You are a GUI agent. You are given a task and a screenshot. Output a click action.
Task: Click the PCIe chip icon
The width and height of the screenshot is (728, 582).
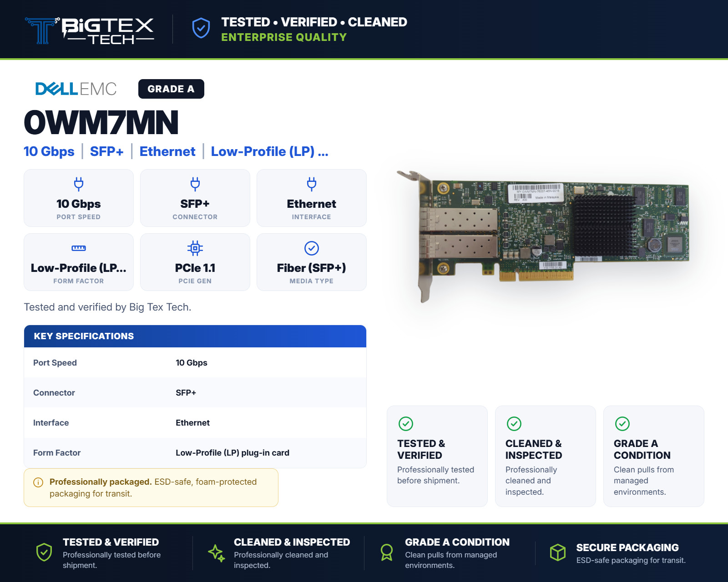click(x=195, y=248)
